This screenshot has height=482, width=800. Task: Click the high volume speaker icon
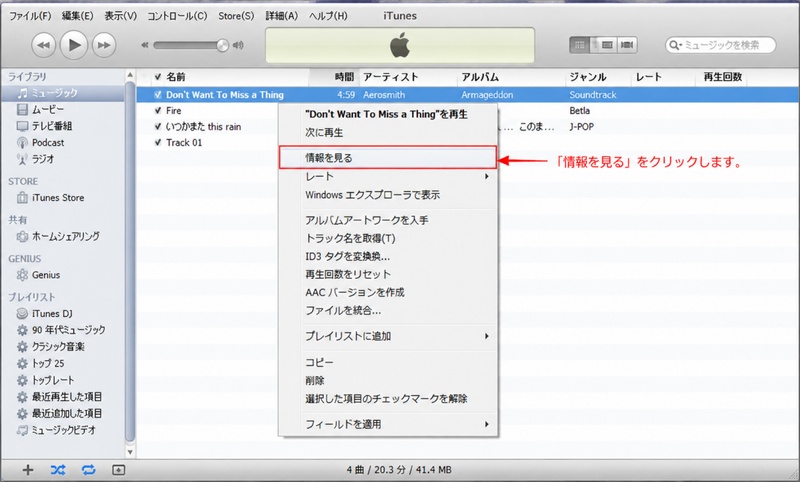(x=238, y=45)
